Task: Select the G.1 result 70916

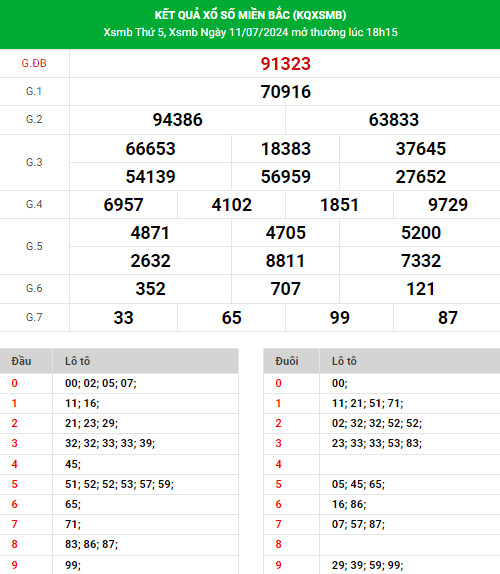Action: click(286, 92)
